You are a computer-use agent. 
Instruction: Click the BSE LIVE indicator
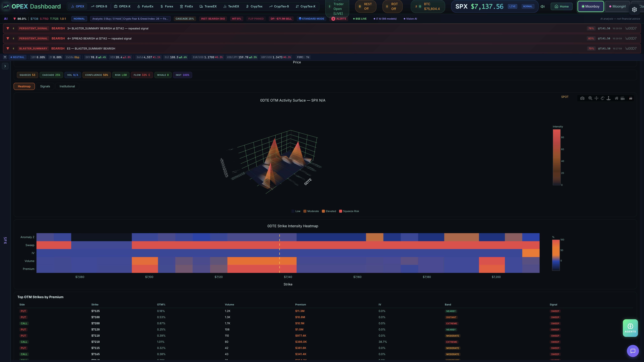(x=360, y=19)
